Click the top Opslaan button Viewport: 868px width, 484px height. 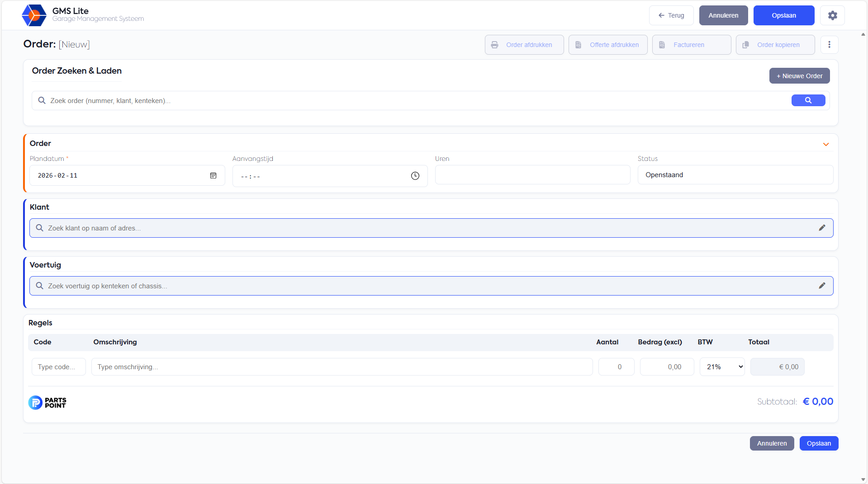(784, 15)
